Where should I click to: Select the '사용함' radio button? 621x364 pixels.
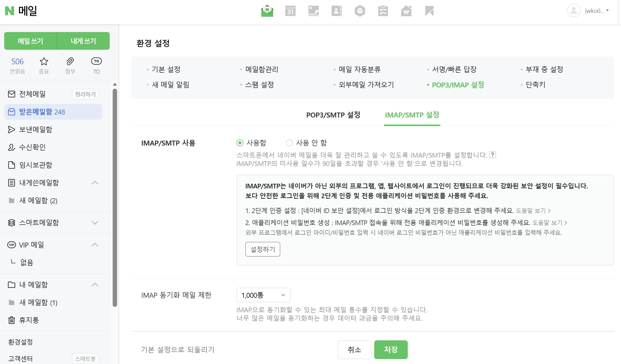click(x=240, y=143)
